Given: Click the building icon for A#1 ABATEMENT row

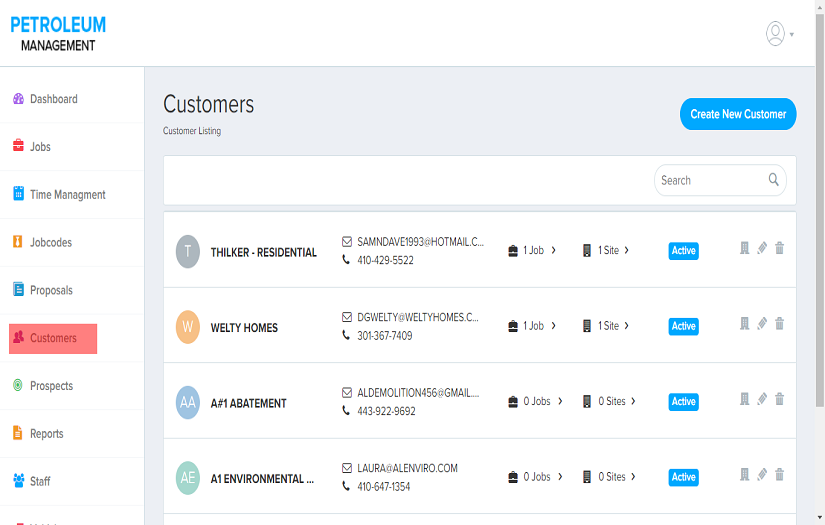Looking at the screenshot, I should point(744,399).
